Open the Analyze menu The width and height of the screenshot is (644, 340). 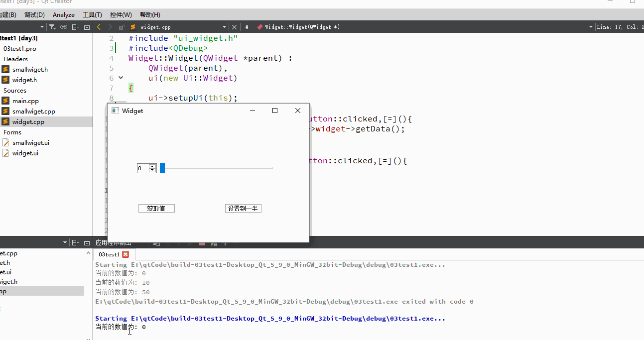[x=64, y=15]
